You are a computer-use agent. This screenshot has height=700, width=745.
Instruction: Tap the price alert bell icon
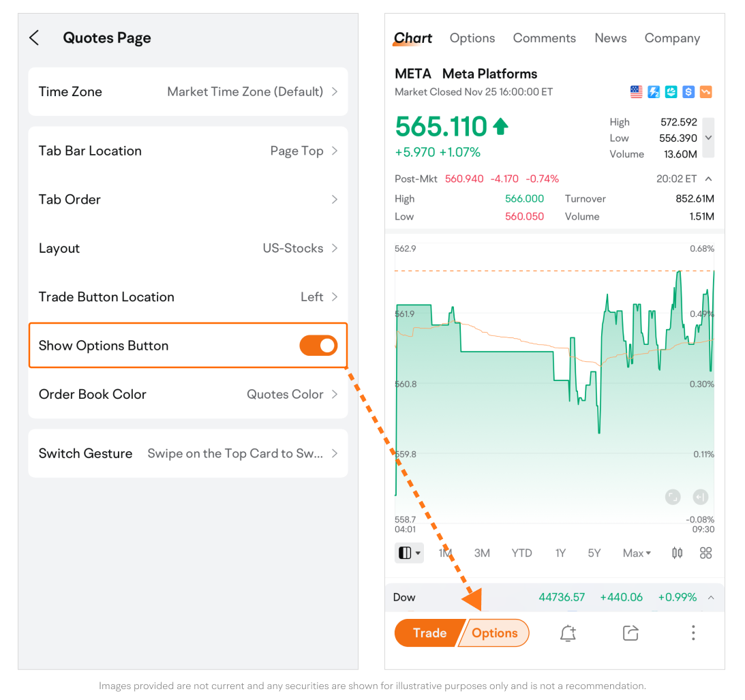click(568, 633)
